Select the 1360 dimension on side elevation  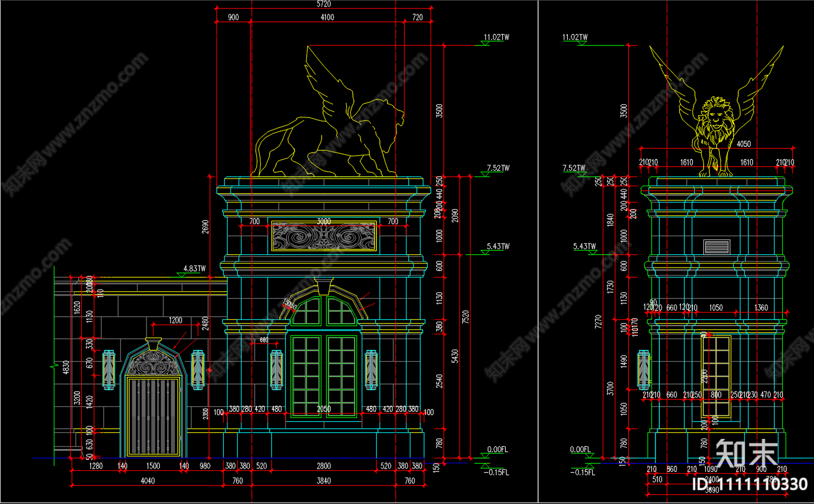[761, 308]
